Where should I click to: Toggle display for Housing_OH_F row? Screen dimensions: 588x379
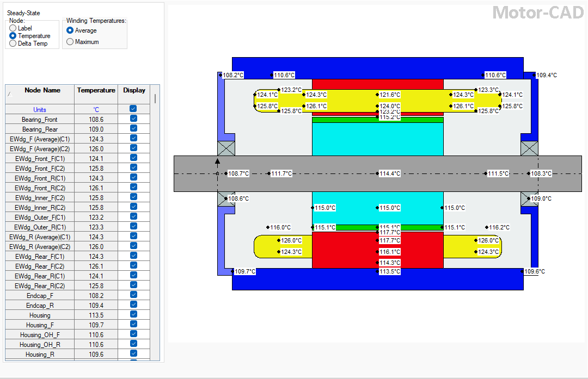(133, 334)
